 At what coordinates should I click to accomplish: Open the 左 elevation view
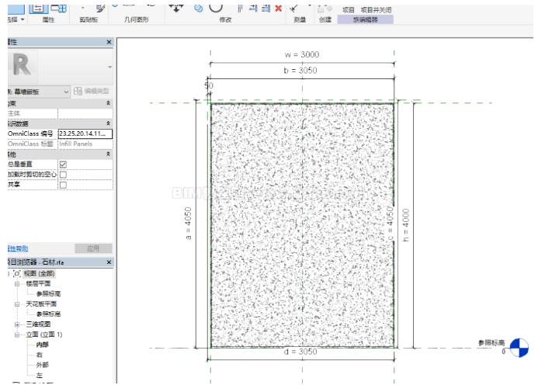pos(40,376)
